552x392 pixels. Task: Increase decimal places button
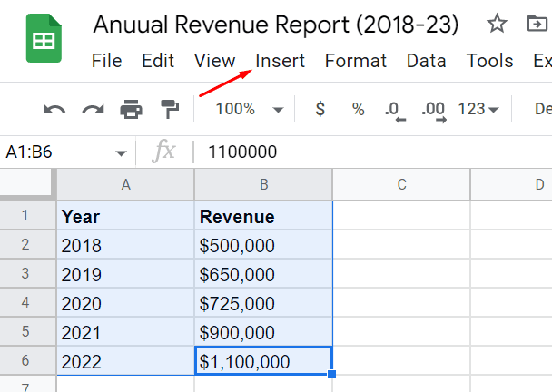(434, 112)
